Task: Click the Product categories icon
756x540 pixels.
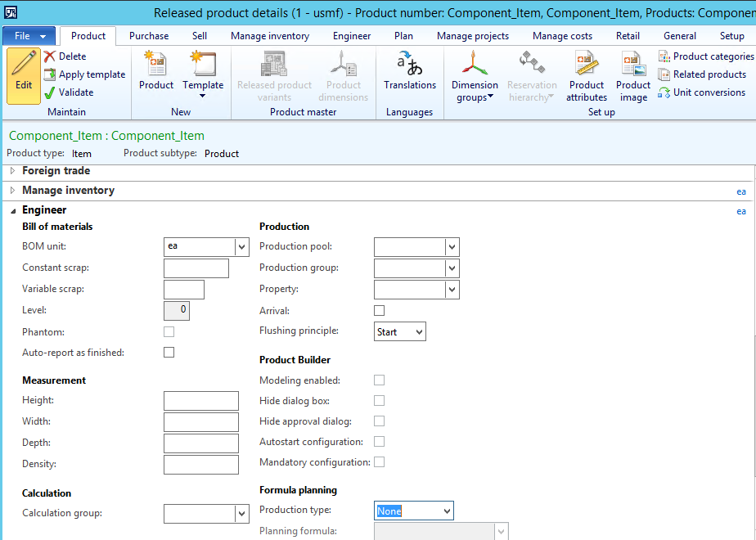Action: point(708,56)
